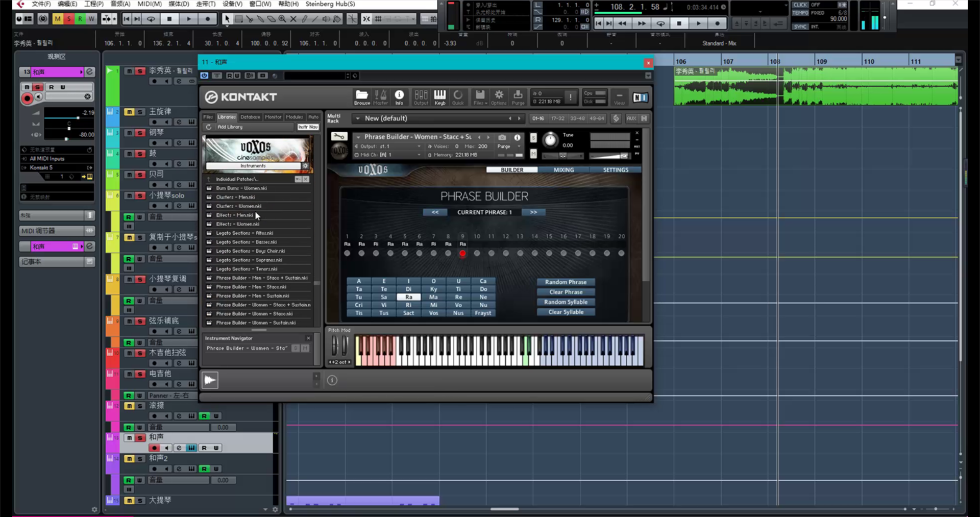Viewport: 980px width, 517px height.
Task: Open the Kontakt Browse panel icon
Action: (362, 96)
